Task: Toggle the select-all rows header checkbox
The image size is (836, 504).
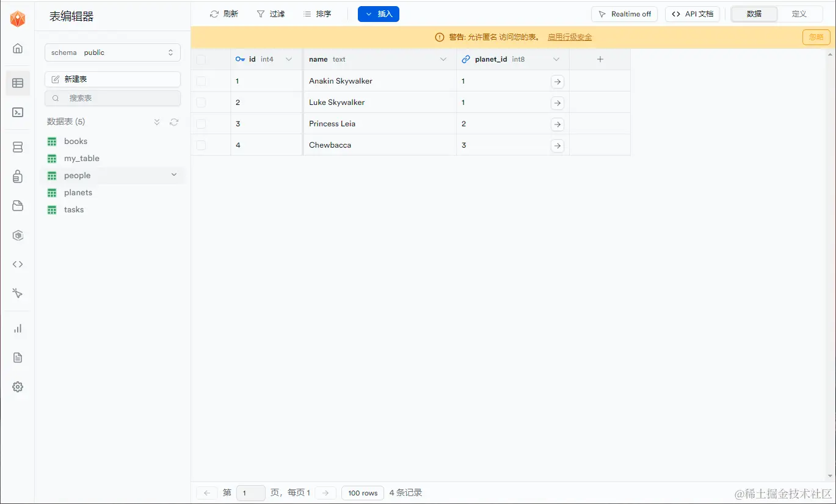Action: pyautogui.click(x=201, y=60)
